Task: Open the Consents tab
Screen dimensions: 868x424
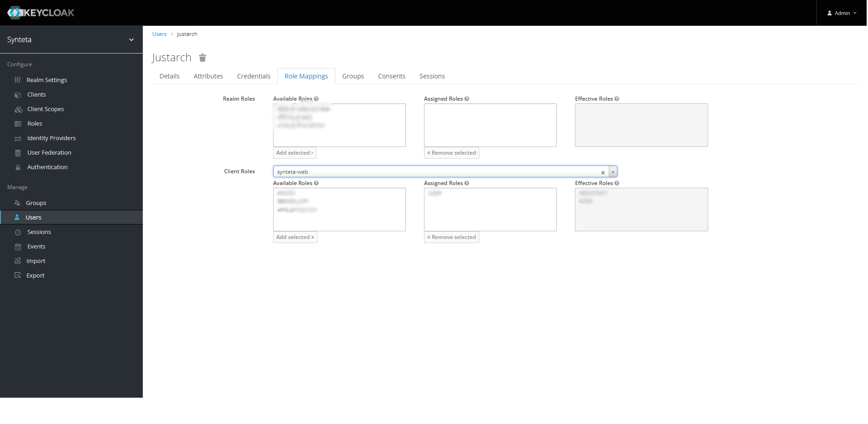Action: pyautogui.click(x=391, y=76)
